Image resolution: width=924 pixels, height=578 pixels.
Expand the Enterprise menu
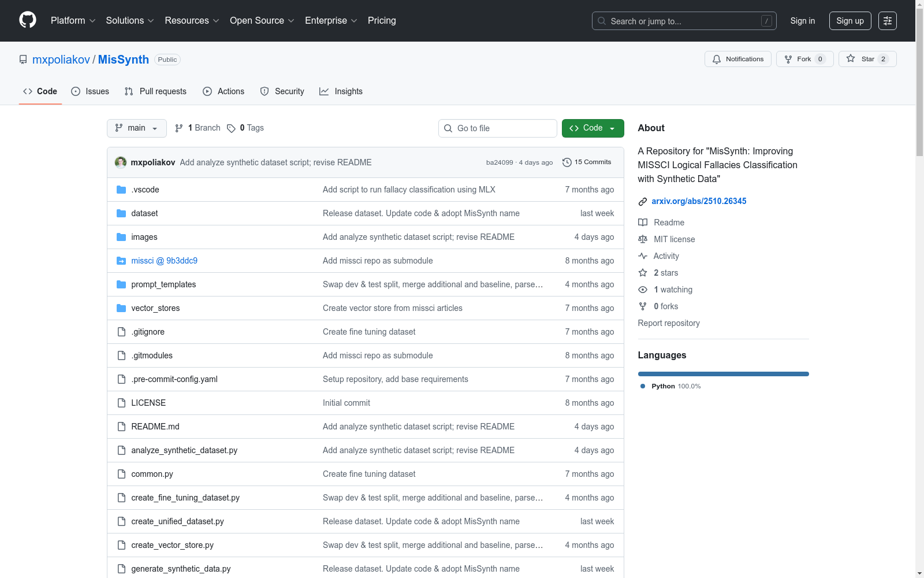click(331, 21)
